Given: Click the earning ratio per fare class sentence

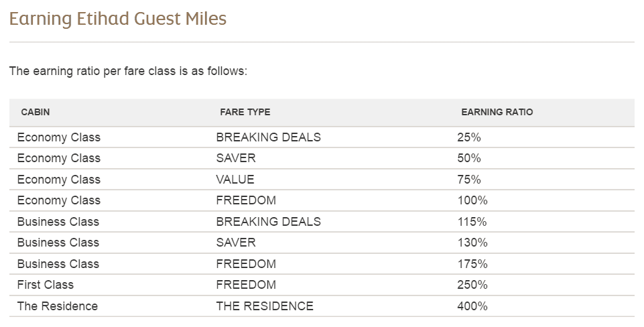Looking at the screenshot, I should [128, 71].
